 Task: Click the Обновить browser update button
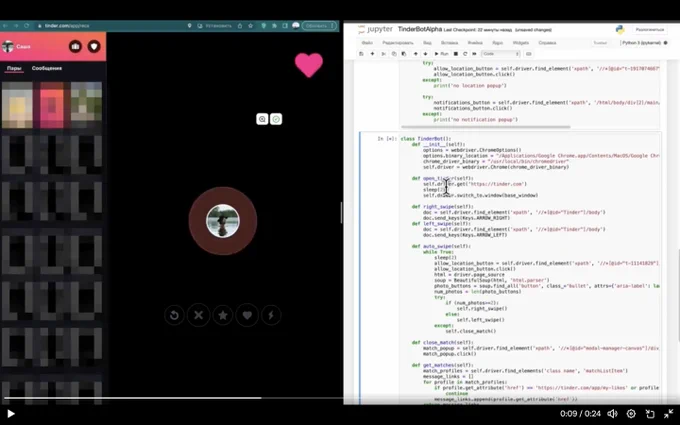click(320, 26)
